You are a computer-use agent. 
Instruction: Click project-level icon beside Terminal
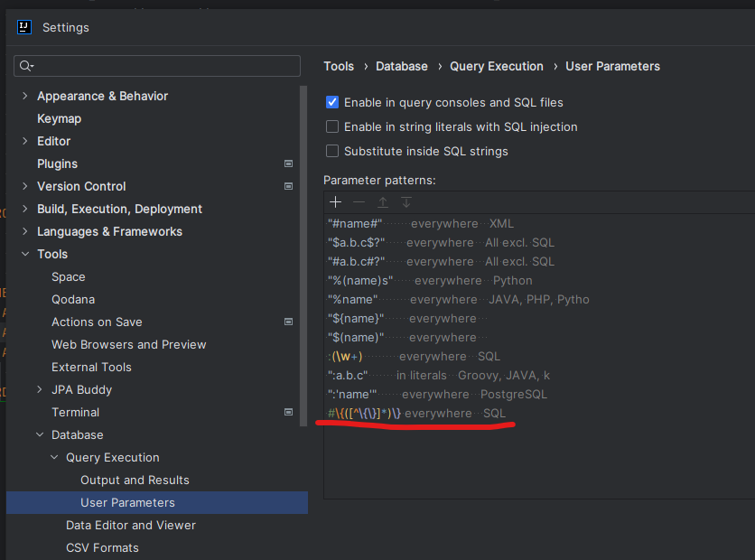tap(288, 412)
